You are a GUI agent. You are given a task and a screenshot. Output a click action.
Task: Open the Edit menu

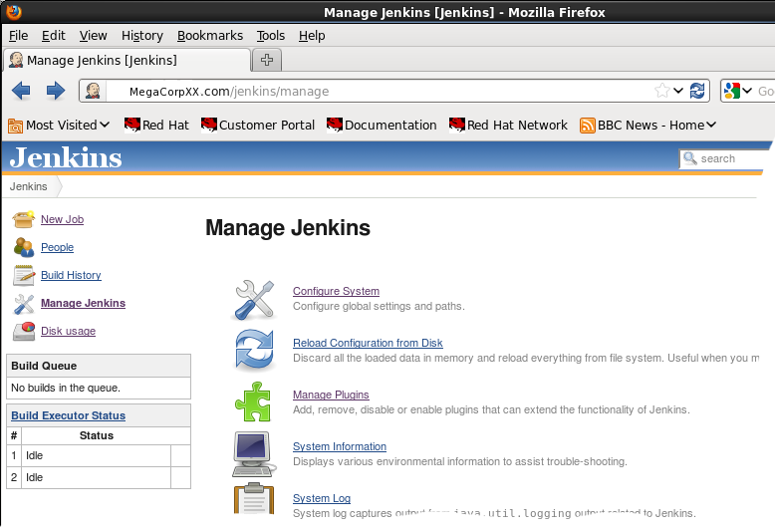point(54,36)
